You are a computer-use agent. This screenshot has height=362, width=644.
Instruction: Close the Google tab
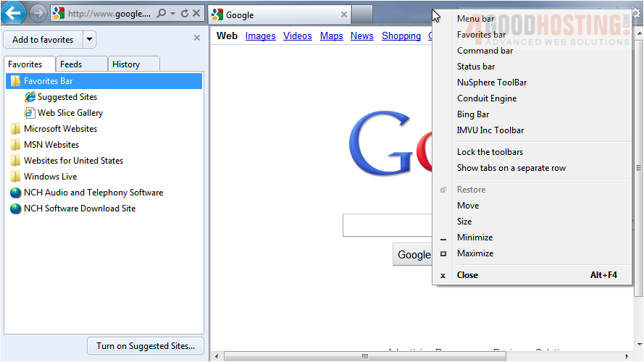coord(344,14)
